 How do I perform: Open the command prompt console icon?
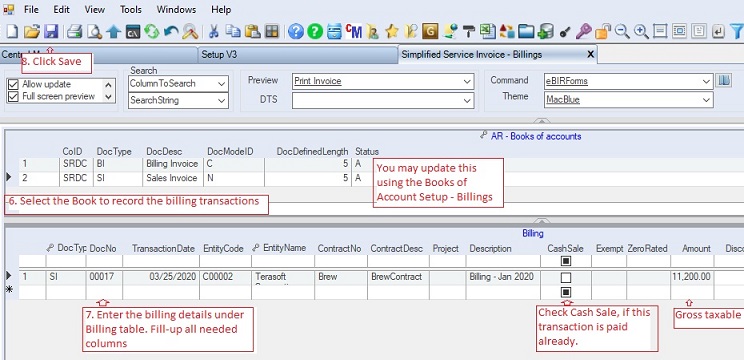[x=133, y=32]
